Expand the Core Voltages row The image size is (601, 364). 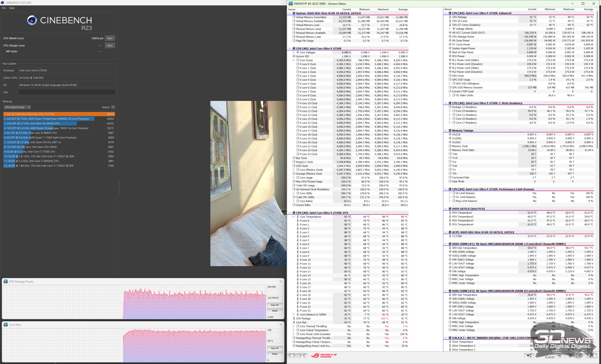click(293, 52)
